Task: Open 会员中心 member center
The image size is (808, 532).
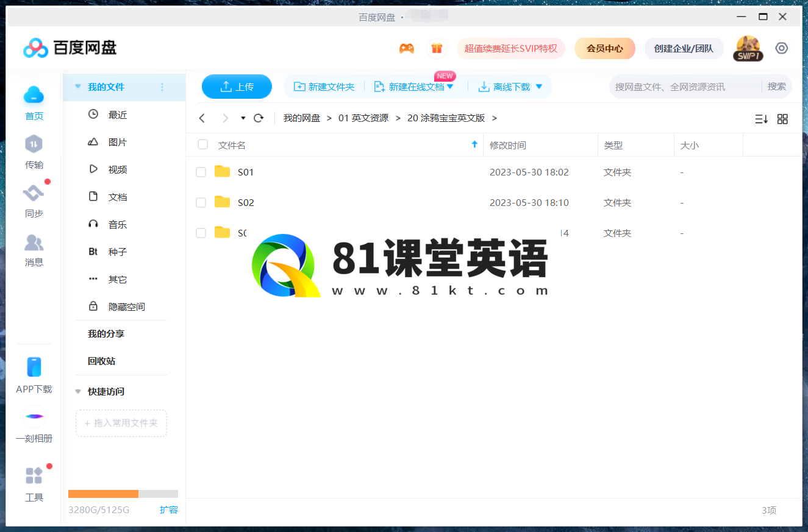Action: tap(605, 48)
